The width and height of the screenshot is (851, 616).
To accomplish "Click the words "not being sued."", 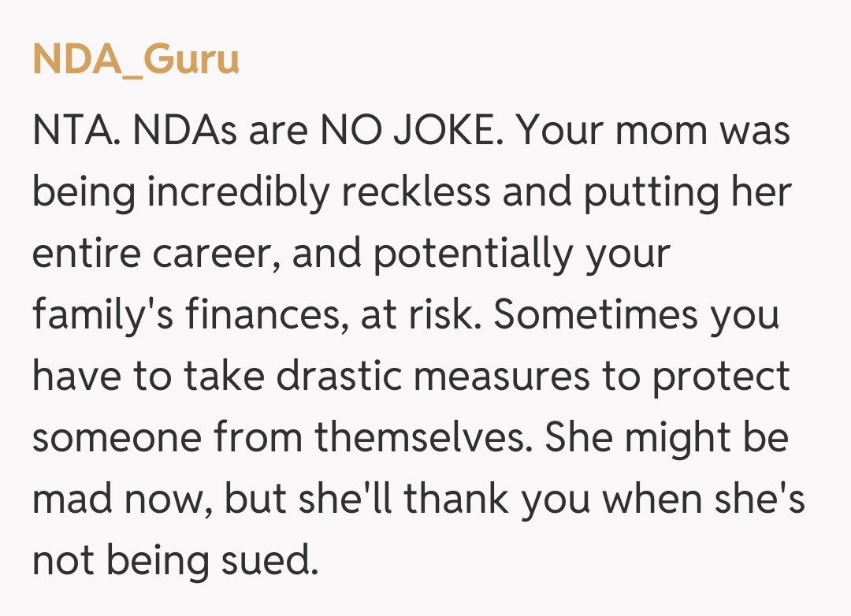I will (175, 561).
